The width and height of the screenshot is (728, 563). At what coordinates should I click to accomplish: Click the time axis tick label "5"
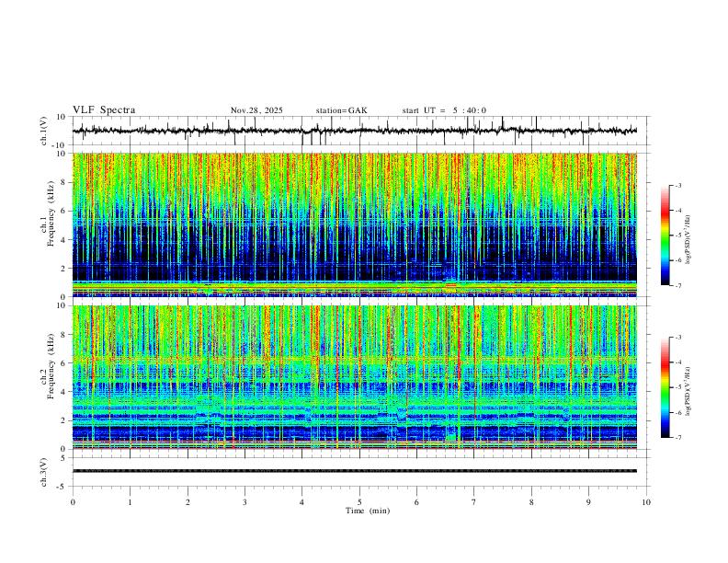coord(359,502)
